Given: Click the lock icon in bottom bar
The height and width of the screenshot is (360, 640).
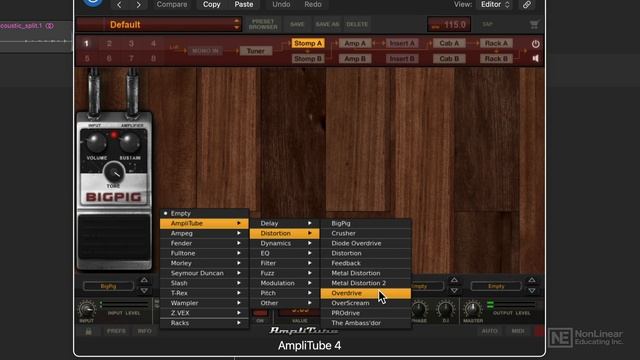Looking at the screenshot, I should coord(88,331).
